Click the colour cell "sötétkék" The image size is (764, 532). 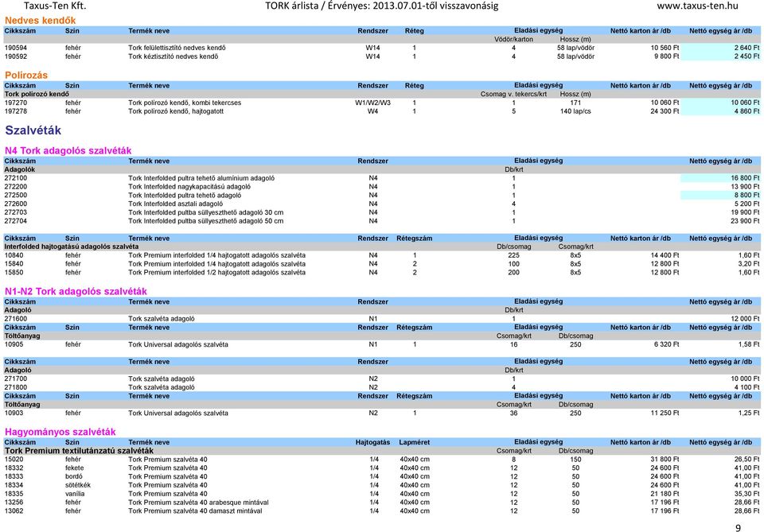point(78,485)
